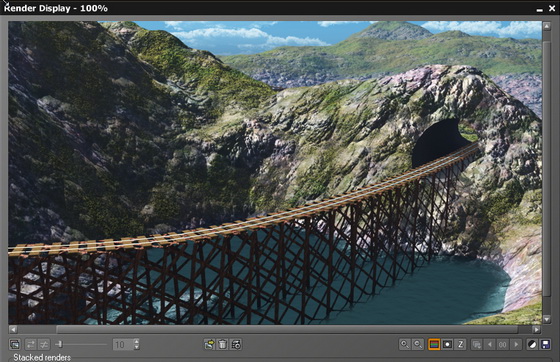Delete render using the trash icon
Screen dimensions: 560x362
222,345
